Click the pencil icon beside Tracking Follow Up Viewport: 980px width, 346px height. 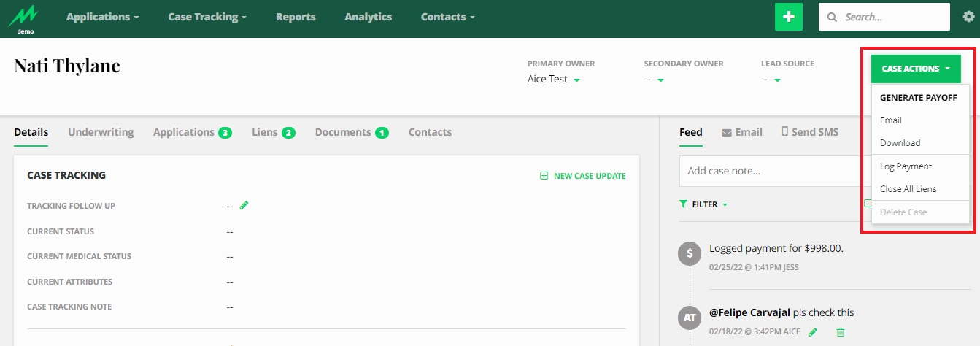(244, 206)
